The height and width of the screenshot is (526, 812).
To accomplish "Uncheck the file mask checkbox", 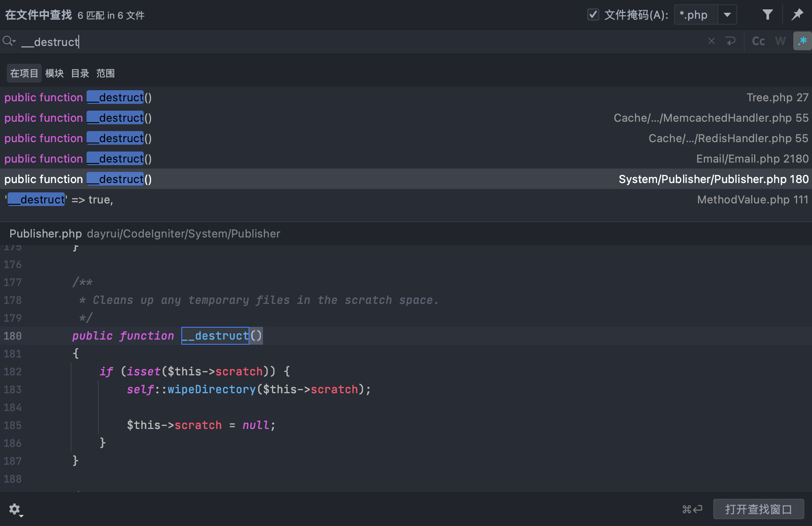I will pyautogui.click(x=593, y=15).
